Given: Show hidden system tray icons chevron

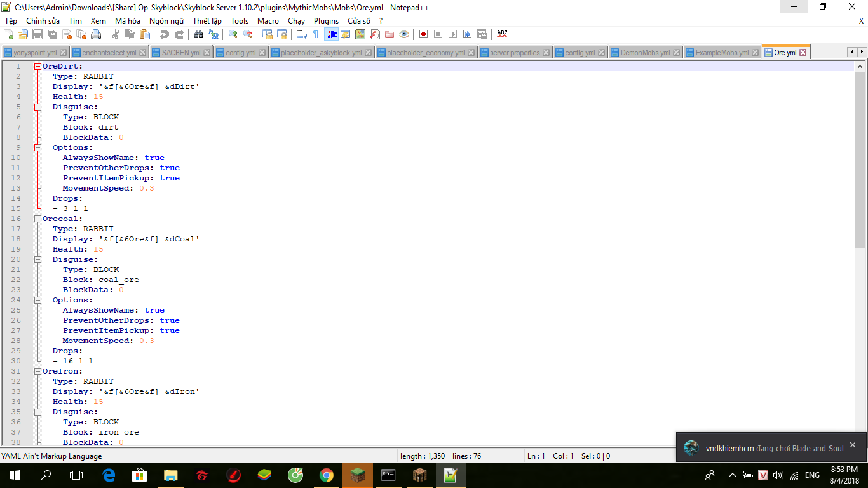Looking at the screenshot, I should [732, 475].
